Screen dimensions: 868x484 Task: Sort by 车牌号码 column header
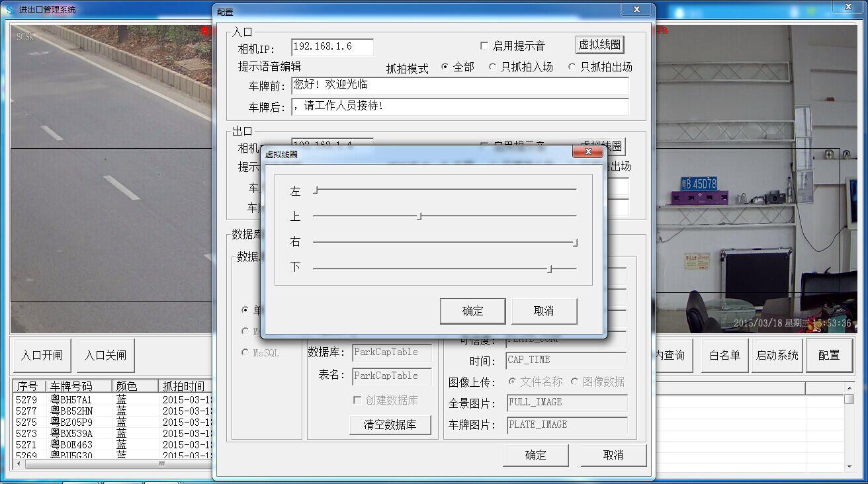click(x=79, y=386)
